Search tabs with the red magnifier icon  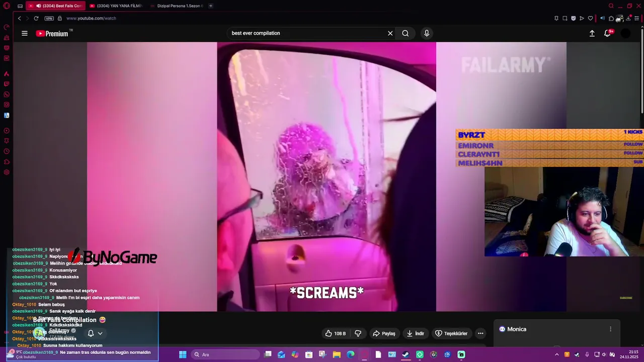point(611,6)
